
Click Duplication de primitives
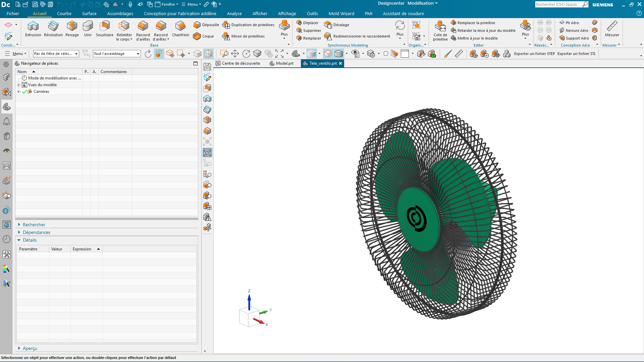click(x=249, y=25)
